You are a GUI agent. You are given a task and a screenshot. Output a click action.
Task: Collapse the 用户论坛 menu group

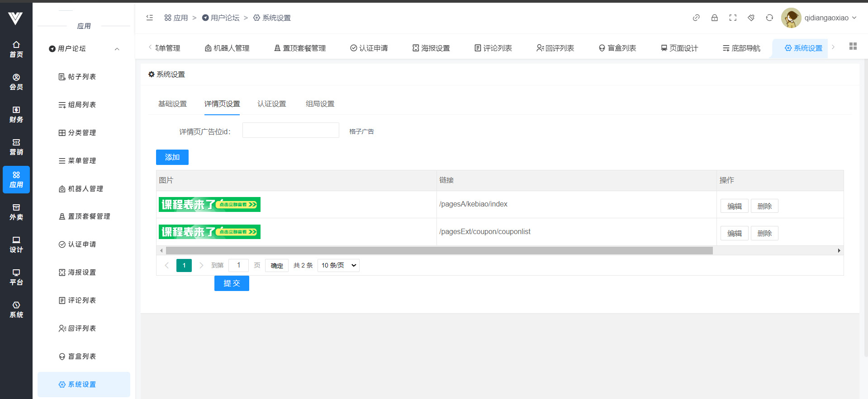click(x=117, y=49)
